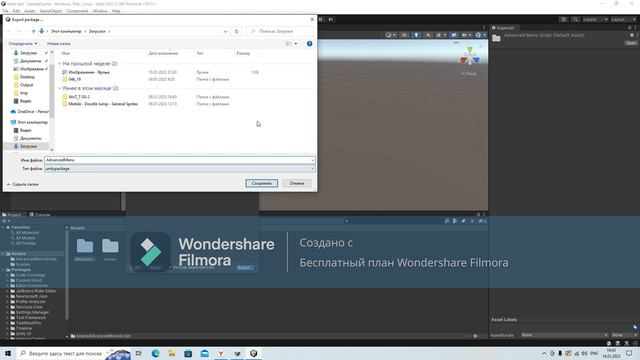Click the Inspector lock icon

click(629, 28)
